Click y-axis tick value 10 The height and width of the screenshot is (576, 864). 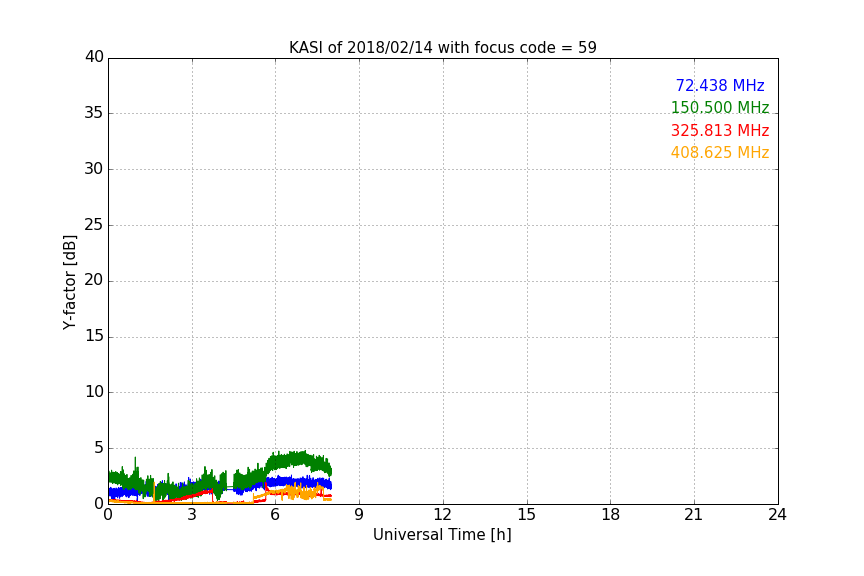point(94,392)
